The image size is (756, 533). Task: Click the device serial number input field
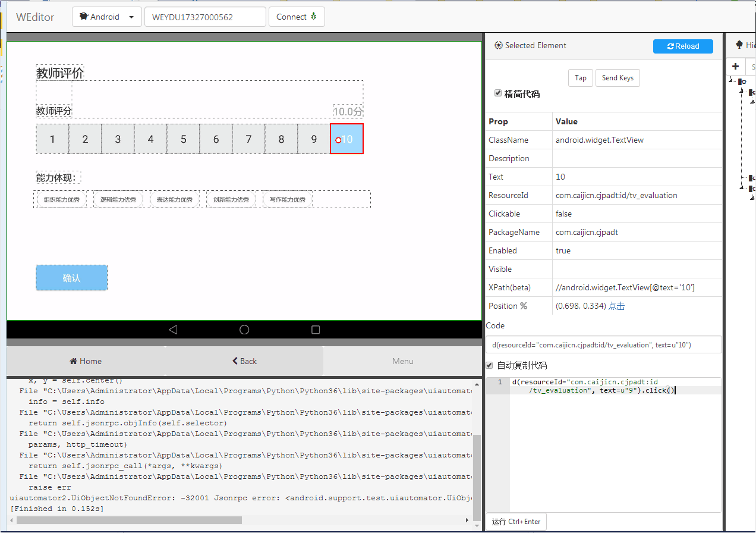click(205, 17)
